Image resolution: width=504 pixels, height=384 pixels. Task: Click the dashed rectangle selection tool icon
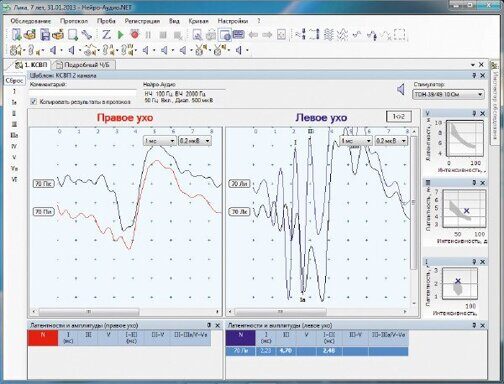tap(399, 35)
